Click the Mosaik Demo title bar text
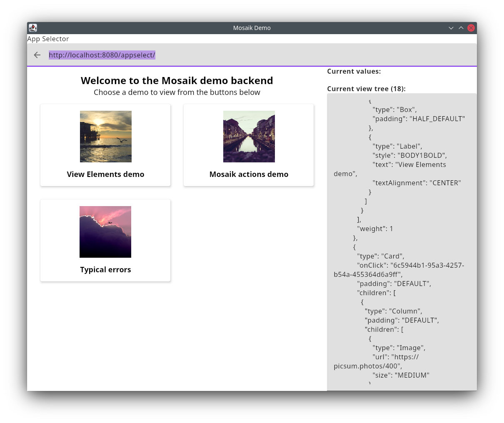This screenshot has height=423, width=504. (x=252, y=28)
